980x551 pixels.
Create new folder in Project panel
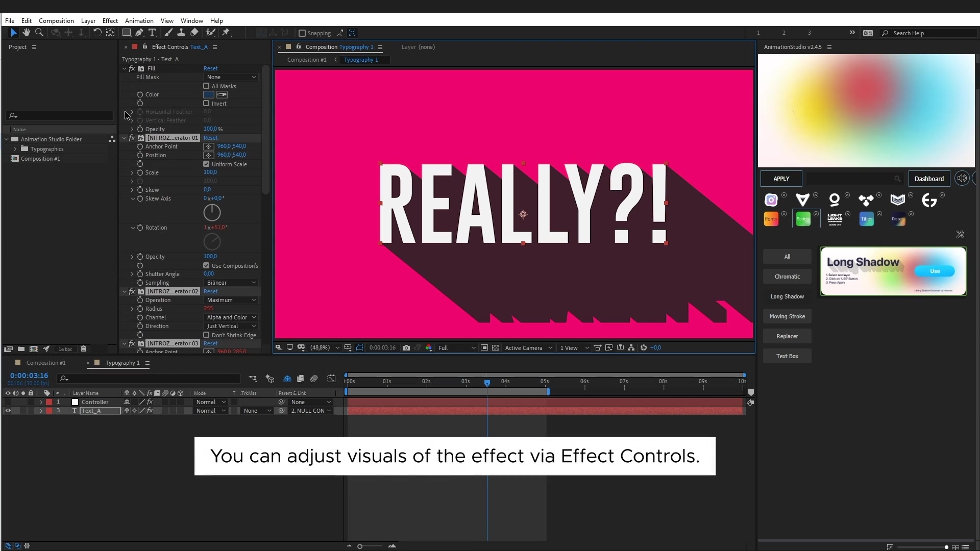21,349
